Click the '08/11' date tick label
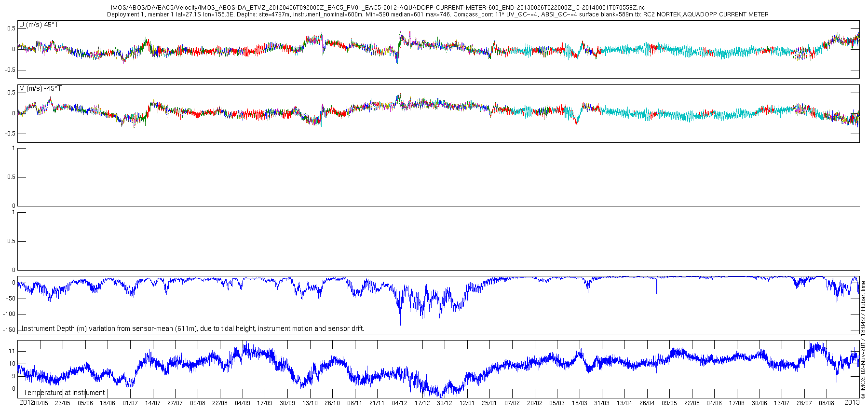Image resolution: width=868 pixels, height=410 pixels. point(355,403)
